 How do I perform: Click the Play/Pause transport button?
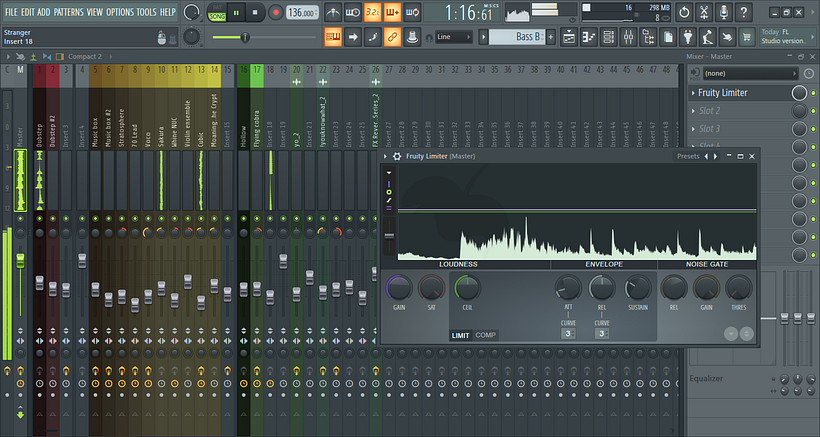click(237, 13)
